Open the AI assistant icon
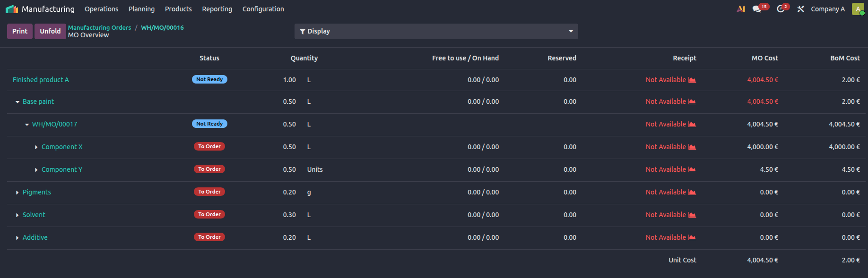868x278 pixels. click(741, 9)
